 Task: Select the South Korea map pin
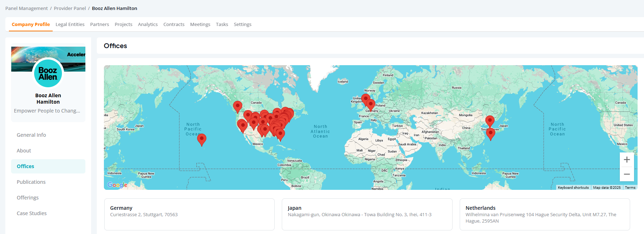pyautogui.click(x=490, y=121)
